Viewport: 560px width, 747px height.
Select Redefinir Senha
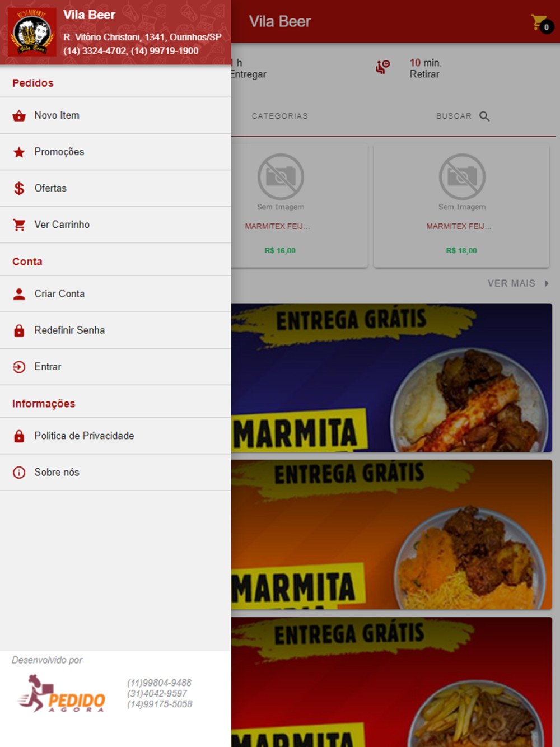(x=115, y=330)
